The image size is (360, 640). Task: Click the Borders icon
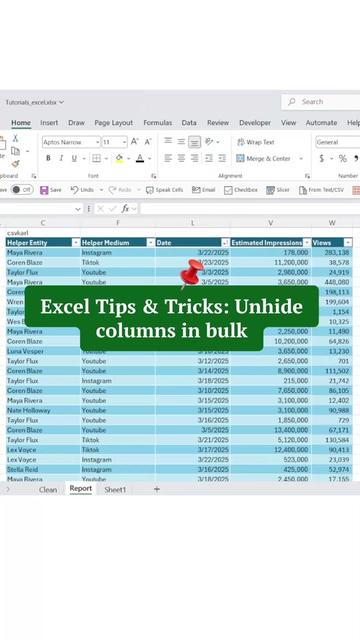(96, 158)
